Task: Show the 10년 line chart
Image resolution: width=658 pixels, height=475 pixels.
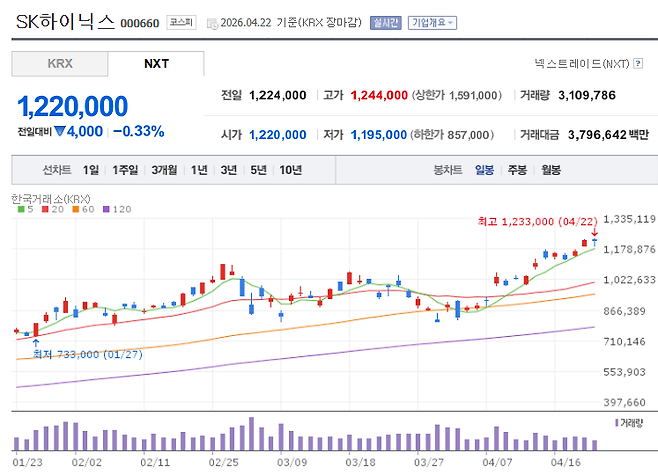Action: [290, 170]
